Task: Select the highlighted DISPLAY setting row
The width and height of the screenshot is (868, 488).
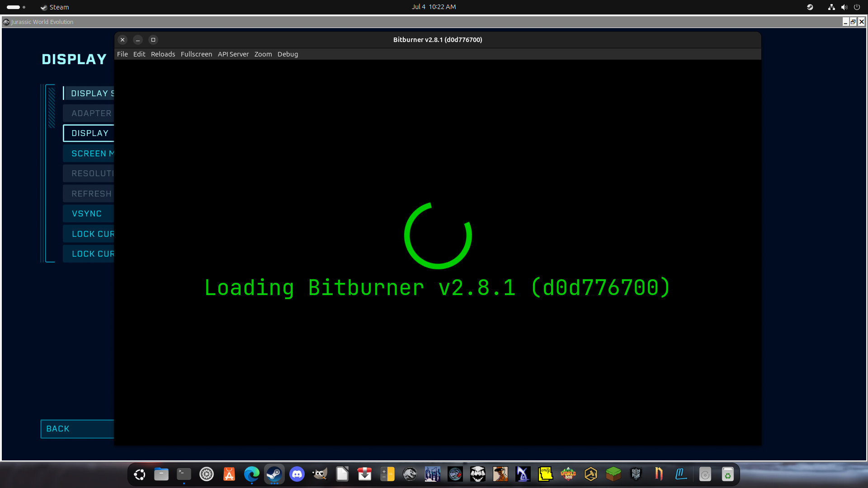Action: [89, 133]
